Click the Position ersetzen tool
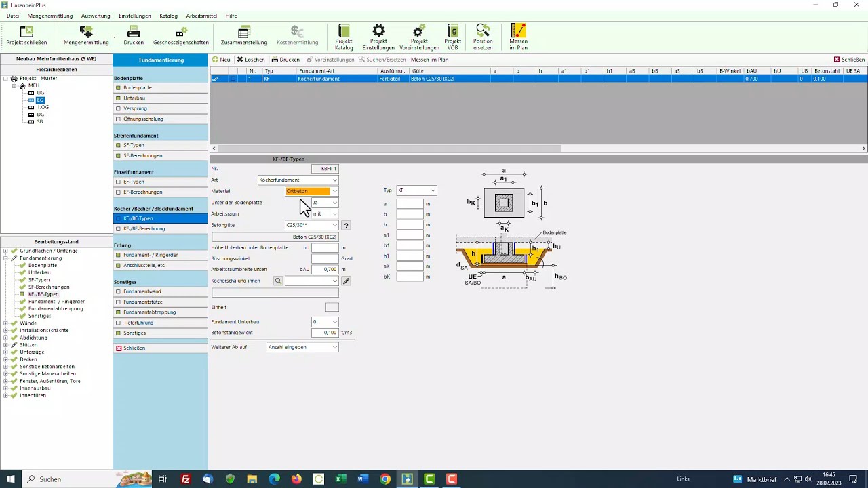868x488 pixels. coord(483,37)
